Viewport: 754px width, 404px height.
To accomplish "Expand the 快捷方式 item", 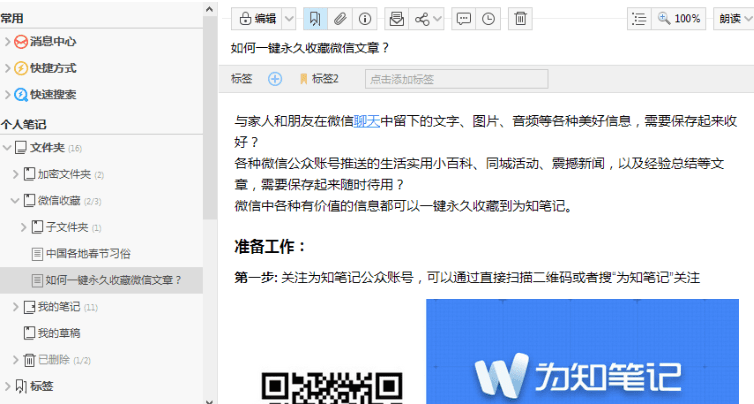I will coord(7,68).
